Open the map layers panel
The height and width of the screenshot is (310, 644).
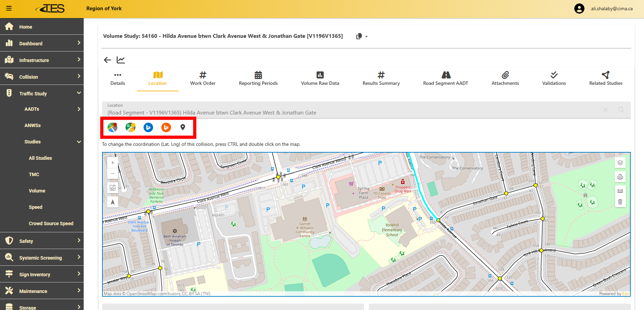coord(620,163)
